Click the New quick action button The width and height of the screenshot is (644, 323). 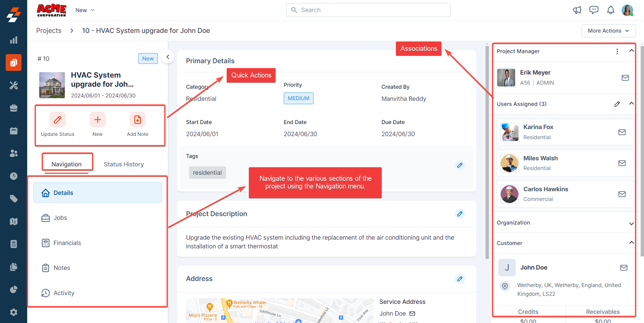point(97,120)
